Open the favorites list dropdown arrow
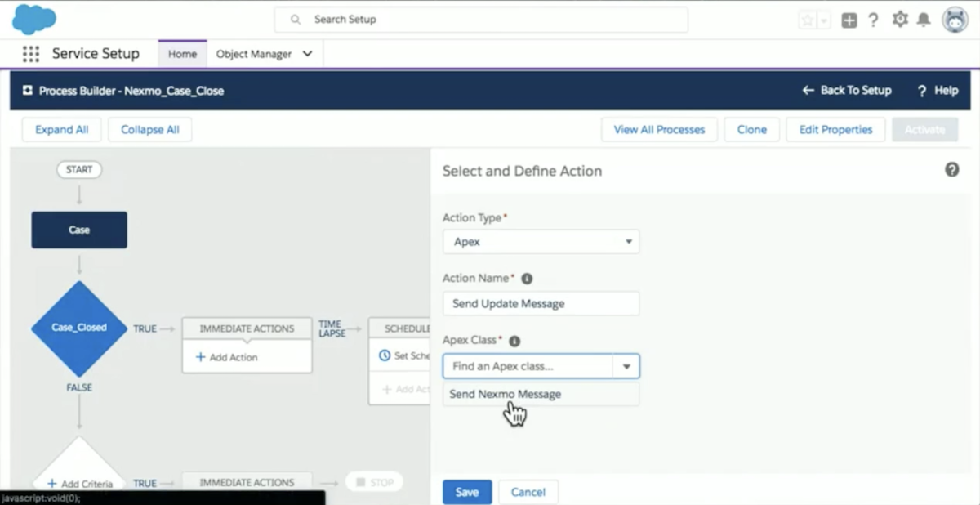980x505 pixels. (x=824, y=20)
